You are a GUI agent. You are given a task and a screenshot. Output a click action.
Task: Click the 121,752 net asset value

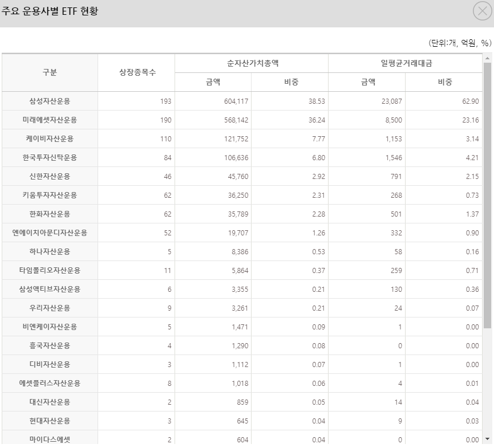point(236,139)
